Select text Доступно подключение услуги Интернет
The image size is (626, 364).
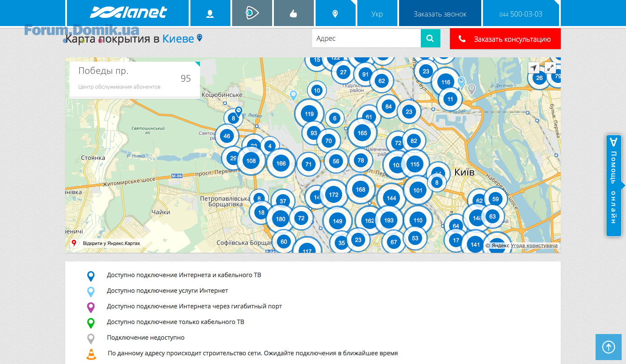(x=167, y=291)
